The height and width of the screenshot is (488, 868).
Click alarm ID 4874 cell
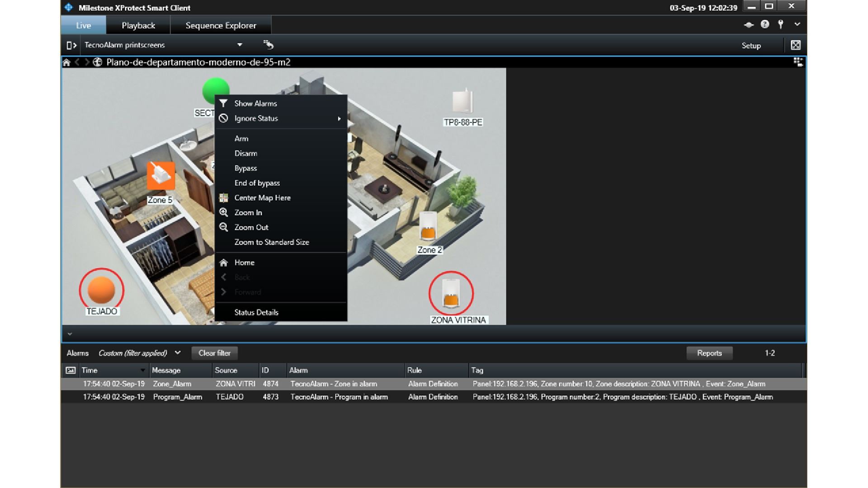pyautogui.click(x=271, y=384)
